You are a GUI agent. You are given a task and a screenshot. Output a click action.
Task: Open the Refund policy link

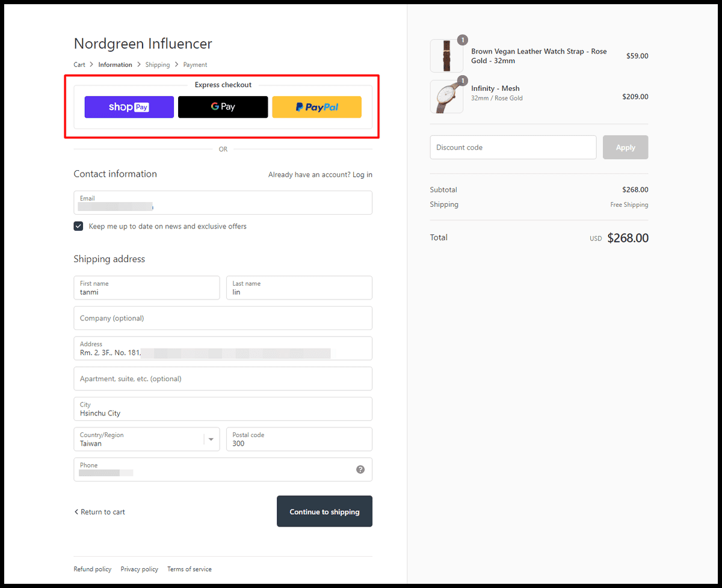pos(93,569)
